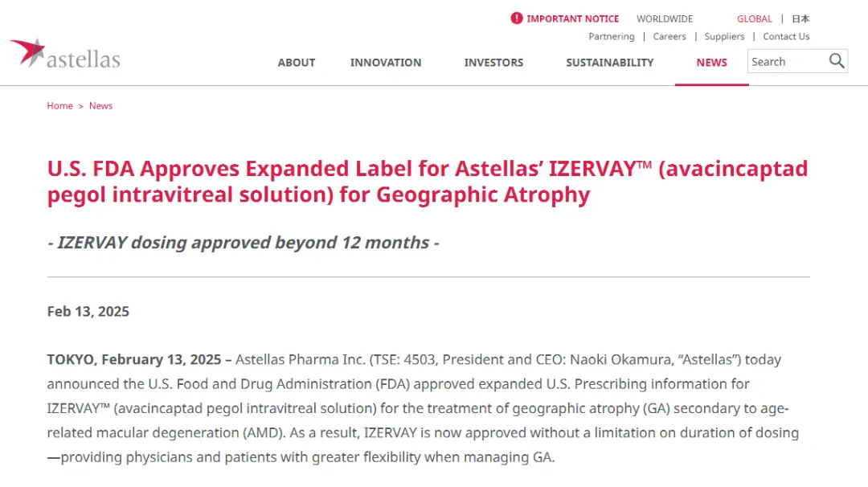The image size is (868, 487).
Task: Click the Home breadcrumb link
Action: (x=59, y=106)
